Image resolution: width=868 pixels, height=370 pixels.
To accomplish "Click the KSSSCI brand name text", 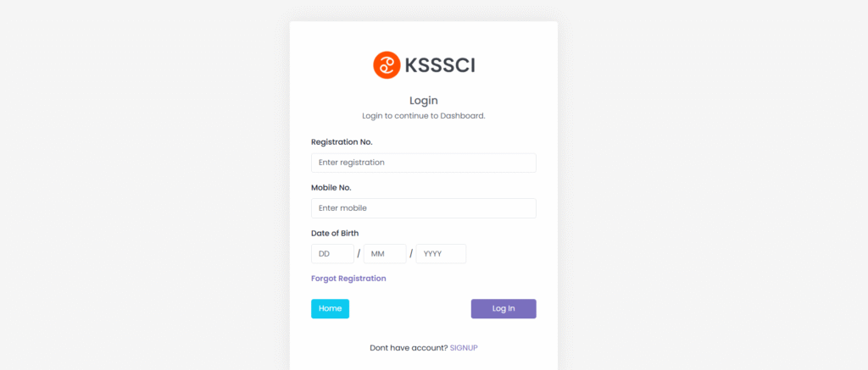I will point(439,65).
